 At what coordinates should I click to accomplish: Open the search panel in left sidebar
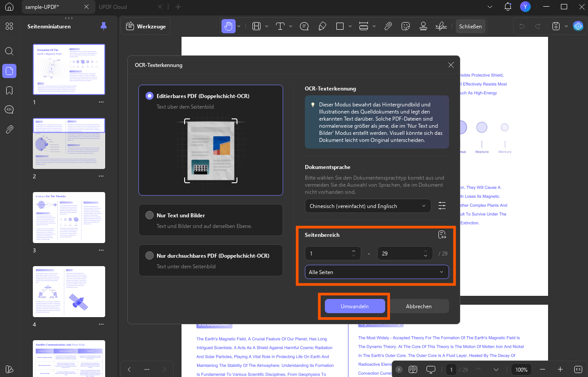coord(9,51)
